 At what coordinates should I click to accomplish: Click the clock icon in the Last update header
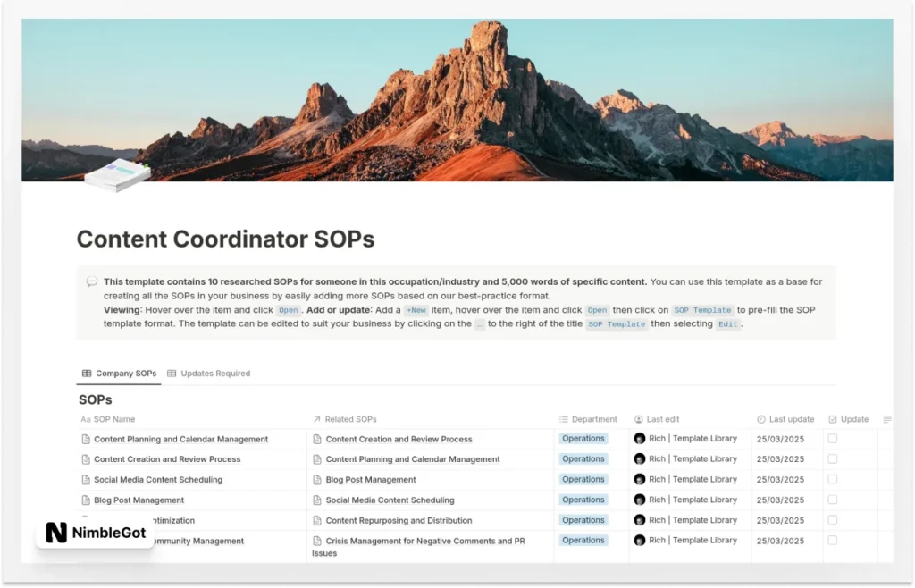click(760, 419)
